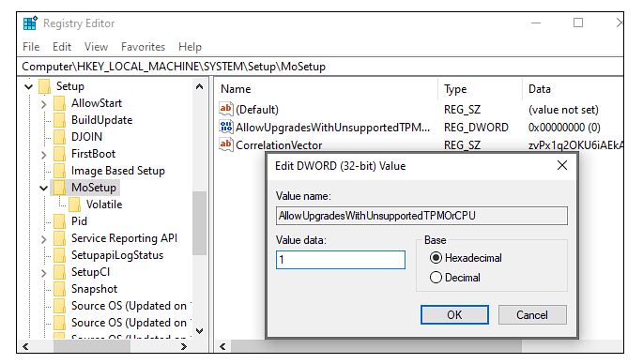Click the MoSetup folder icon

[59, 188]
